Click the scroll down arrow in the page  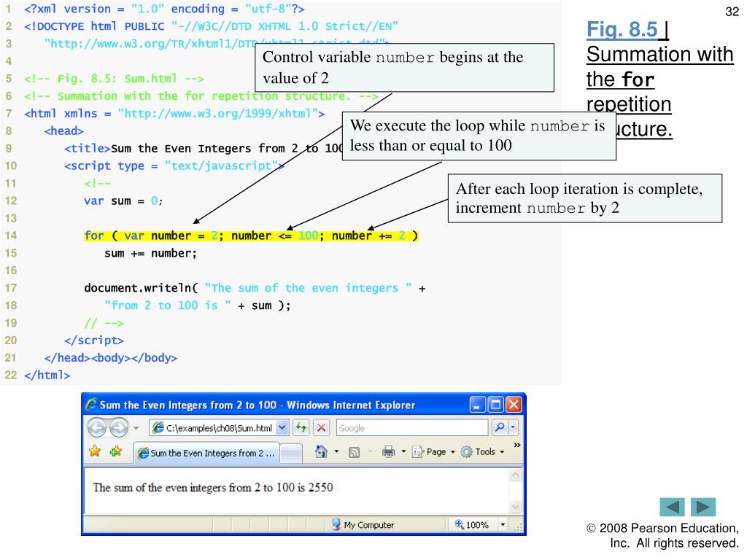coord(516,507)
